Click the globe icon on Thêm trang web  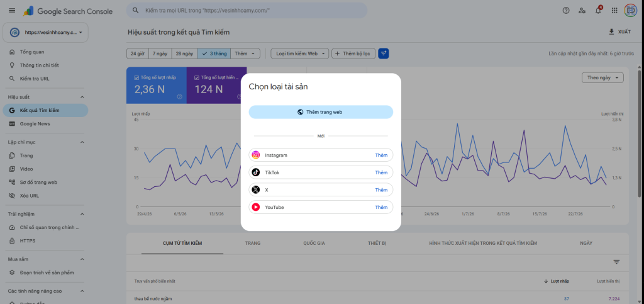pos(300,112)
